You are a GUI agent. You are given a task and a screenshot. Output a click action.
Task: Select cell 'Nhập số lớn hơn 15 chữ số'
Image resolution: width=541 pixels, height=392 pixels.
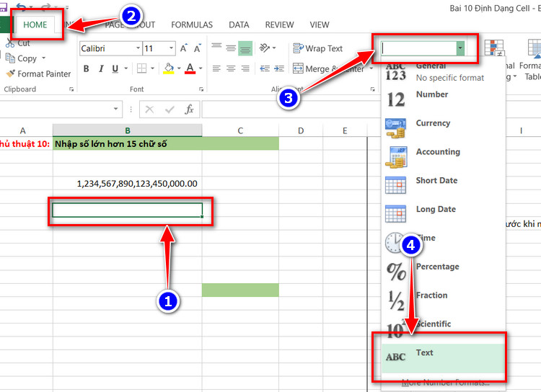127,144
